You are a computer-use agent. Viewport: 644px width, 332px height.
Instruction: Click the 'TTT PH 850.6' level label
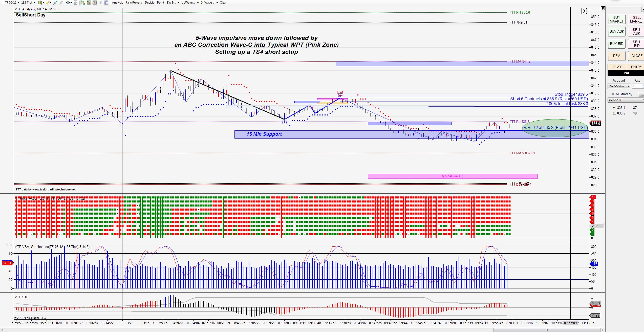(520, 12)
